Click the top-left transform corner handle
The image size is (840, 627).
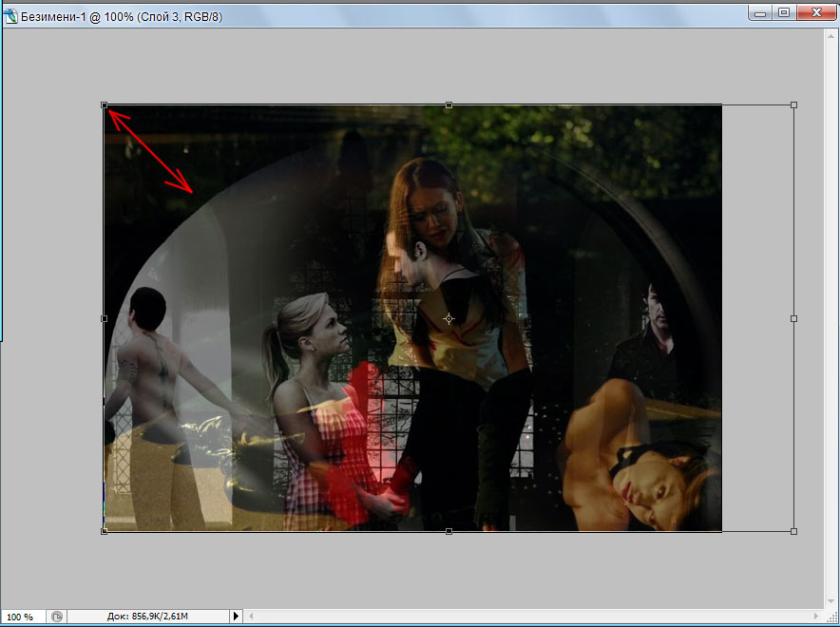[105, 105]
